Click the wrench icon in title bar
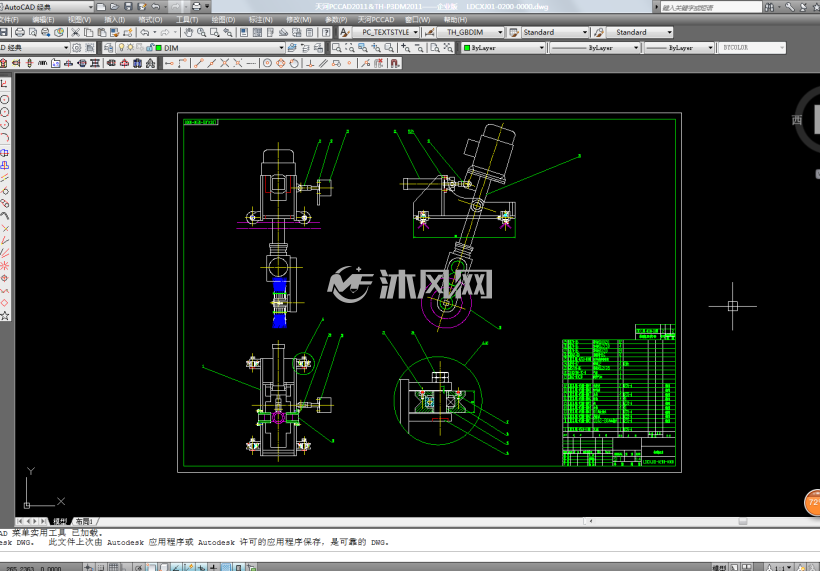 coord(790,7)
